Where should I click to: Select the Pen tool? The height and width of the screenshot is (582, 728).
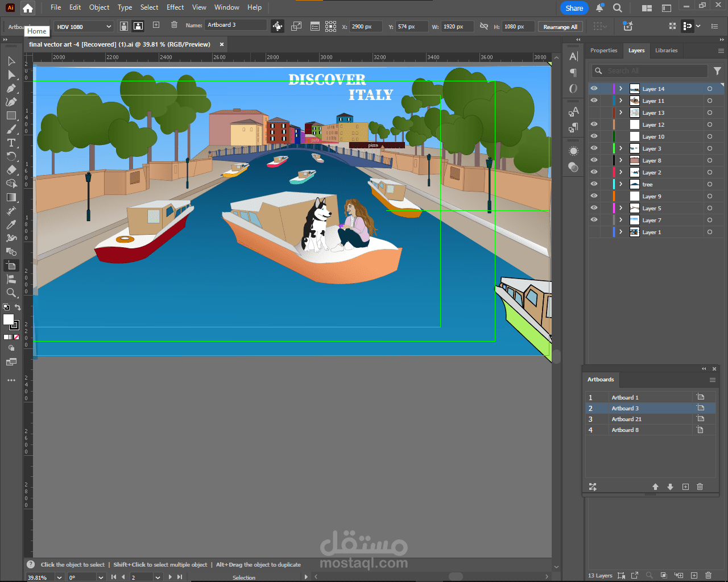(11, 89)
